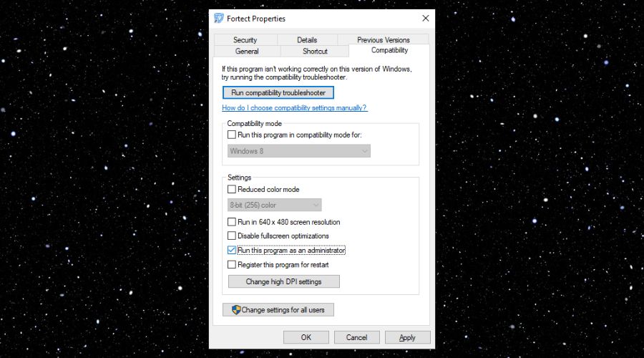Go to the General tab
Viewport: 644px width, 358px height.
pos(247,52)
